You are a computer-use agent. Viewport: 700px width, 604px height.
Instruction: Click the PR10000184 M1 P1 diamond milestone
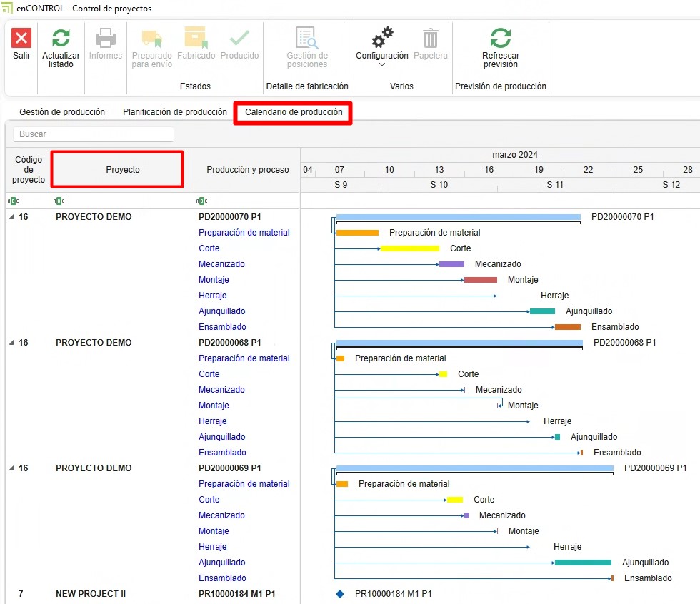tap(340, 594)
